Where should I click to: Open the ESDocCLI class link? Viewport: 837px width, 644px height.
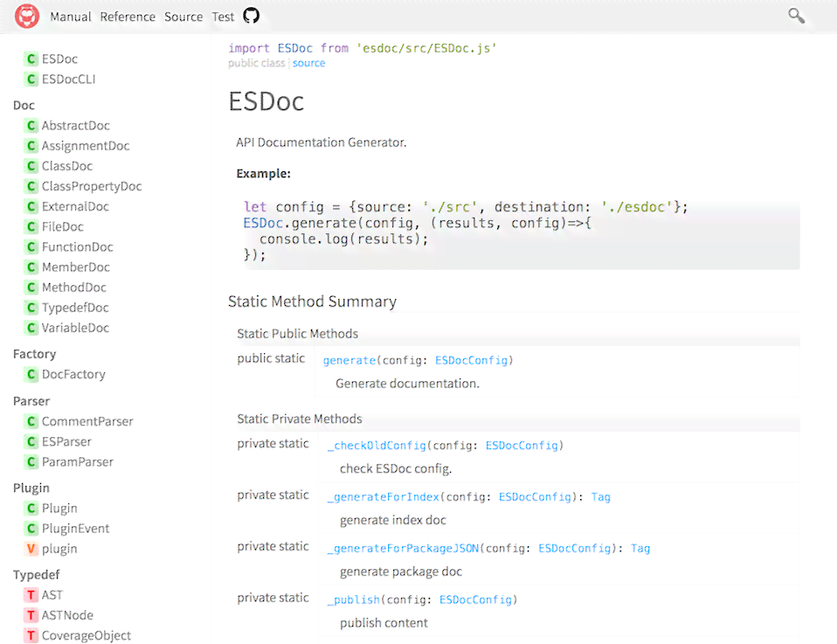[x=69, y=79]
